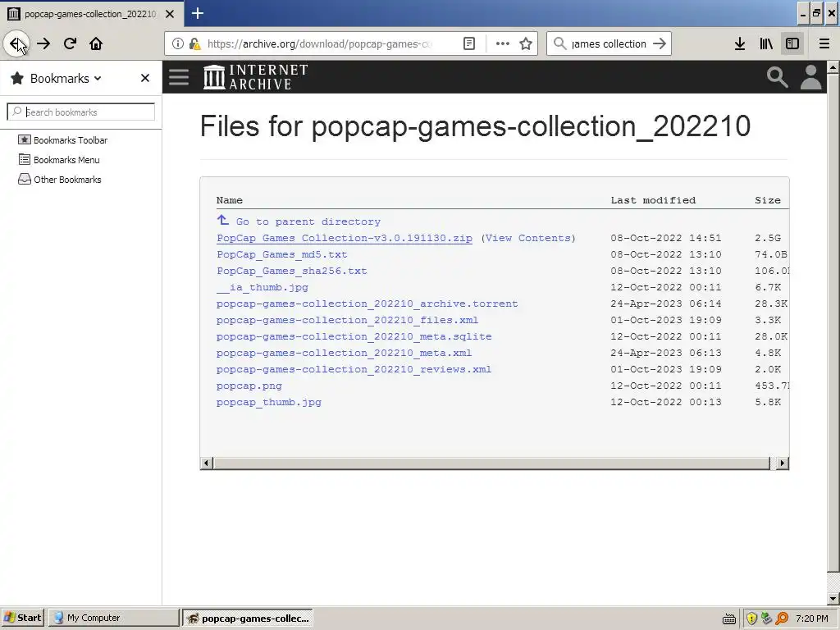
Task: Open the browser home page
Action: click(x=96, y=43)
